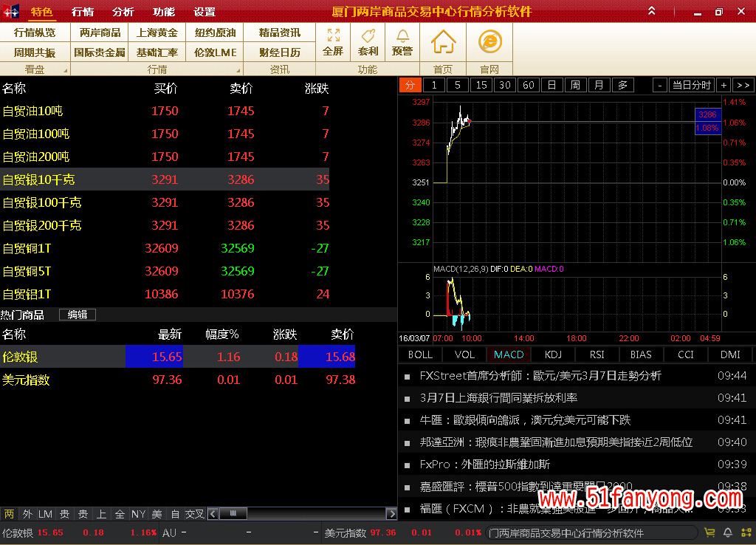Viewport: 756px width, 545px height.
Task: Click the app logo icon at top-left
Action: pyautogui.click(x=10, y=11)
